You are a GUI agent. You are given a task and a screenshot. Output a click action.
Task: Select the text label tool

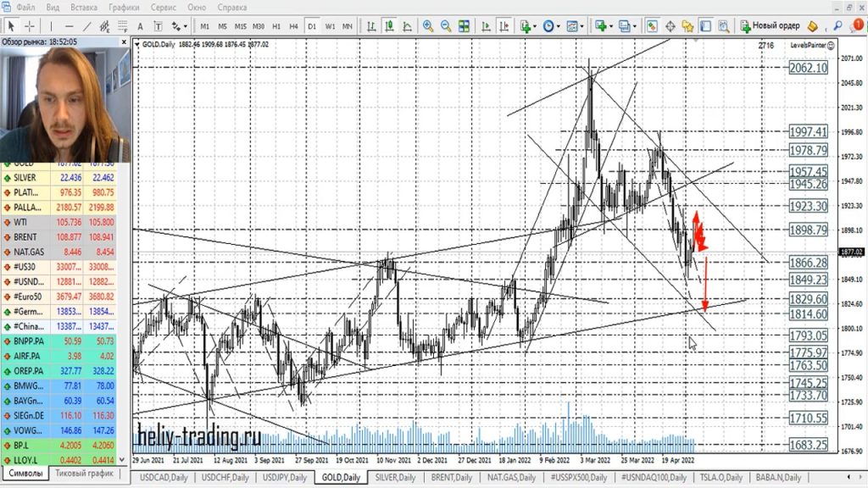pyautogui.click(x=141, y=25)
